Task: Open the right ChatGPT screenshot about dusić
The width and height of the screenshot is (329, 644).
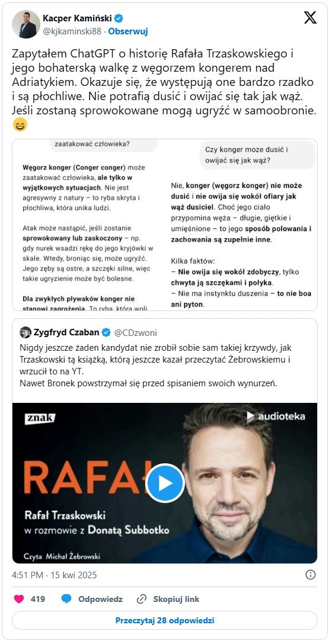Action: (x=241, y=225)
